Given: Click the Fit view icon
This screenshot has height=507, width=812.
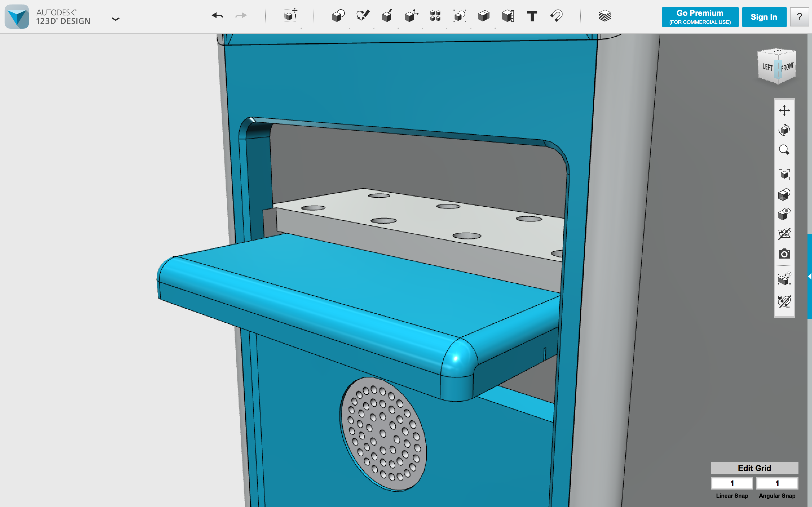Looking at the screenshot, I should click(784, 175).
